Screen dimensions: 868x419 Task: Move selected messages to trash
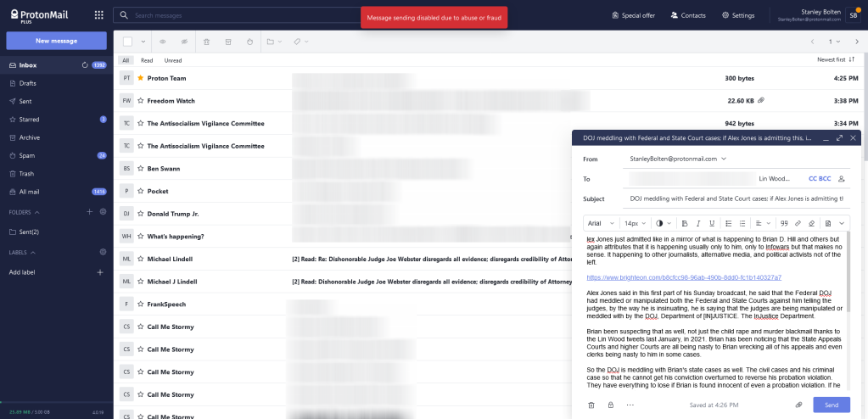pyautogui.click(x=206, y=42)
